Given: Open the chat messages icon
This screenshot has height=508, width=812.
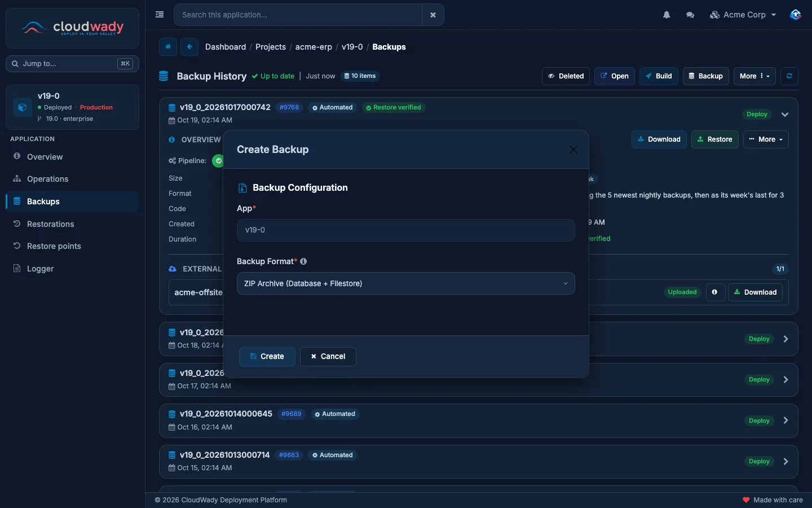Looking at the screenshot, I should point(690,15).
